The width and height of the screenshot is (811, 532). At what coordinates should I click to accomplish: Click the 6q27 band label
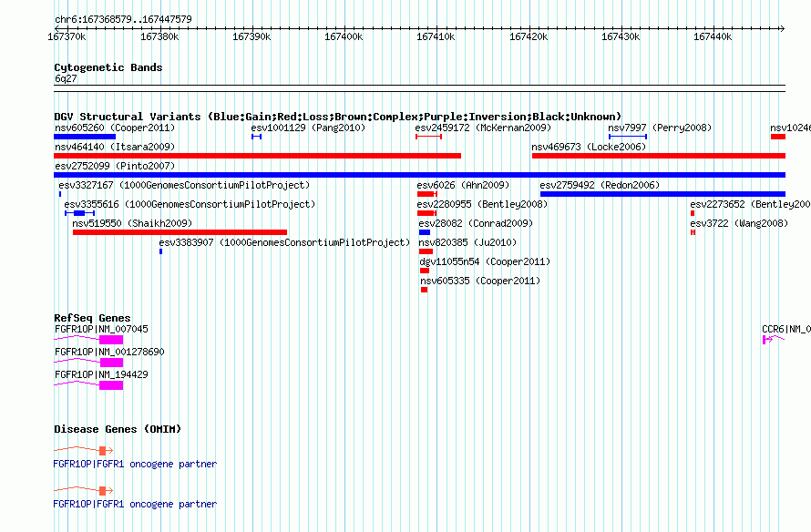click(66, 78)
